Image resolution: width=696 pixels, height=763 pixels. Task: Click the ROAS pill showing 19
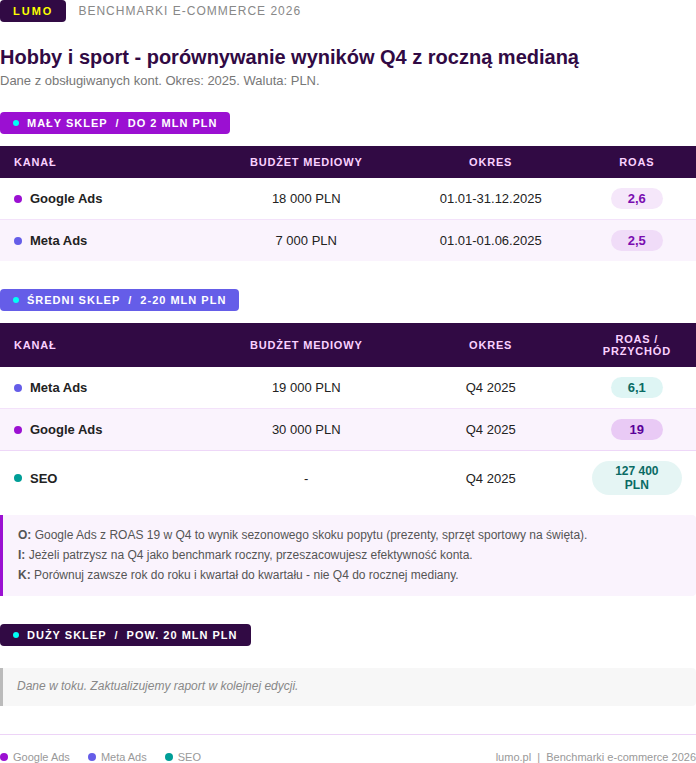[x=637, y=429]
